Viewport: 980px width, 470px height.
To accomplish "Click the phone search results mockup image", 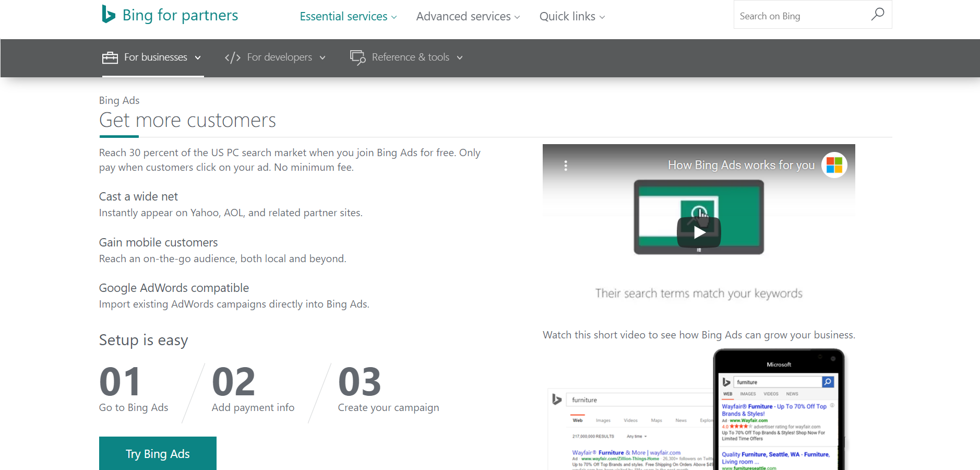I will coord(779,410).
